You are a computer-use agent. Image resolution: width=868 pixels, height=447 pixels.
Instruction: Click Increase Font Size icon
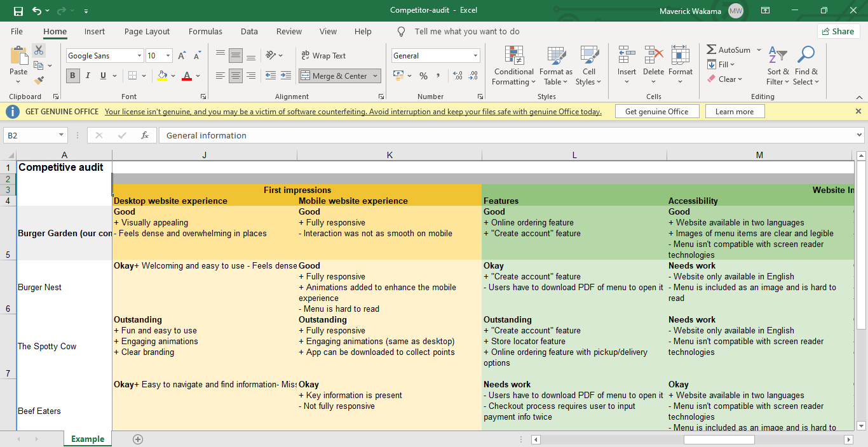[182, 56]
